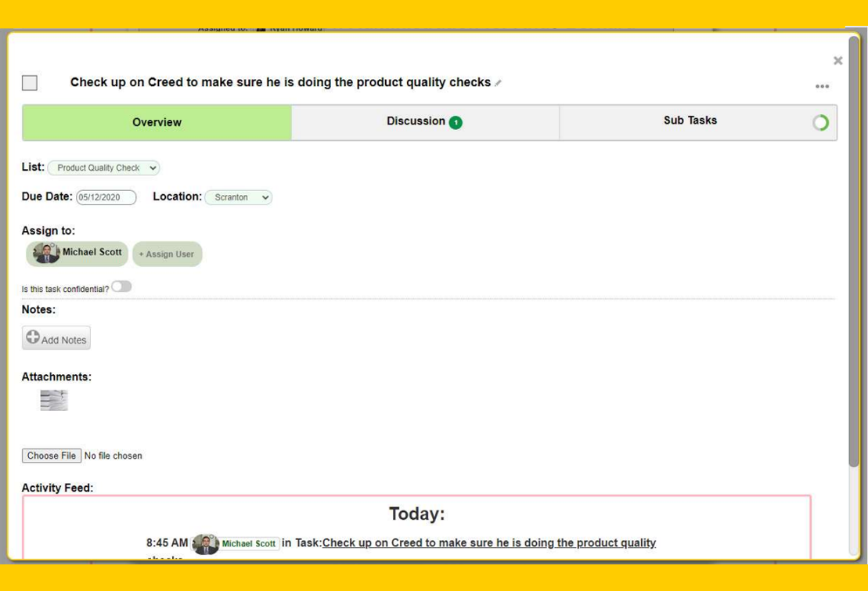Click the pencil edit icon beside task title
This screenshot has width=868, height=591.
click(x=499, y=83)
